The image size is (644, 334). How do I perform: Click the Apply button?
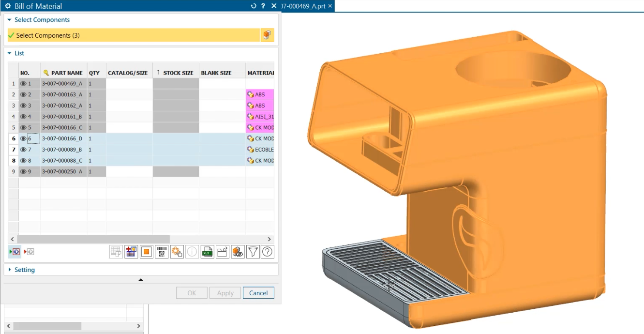pos(225,293)
